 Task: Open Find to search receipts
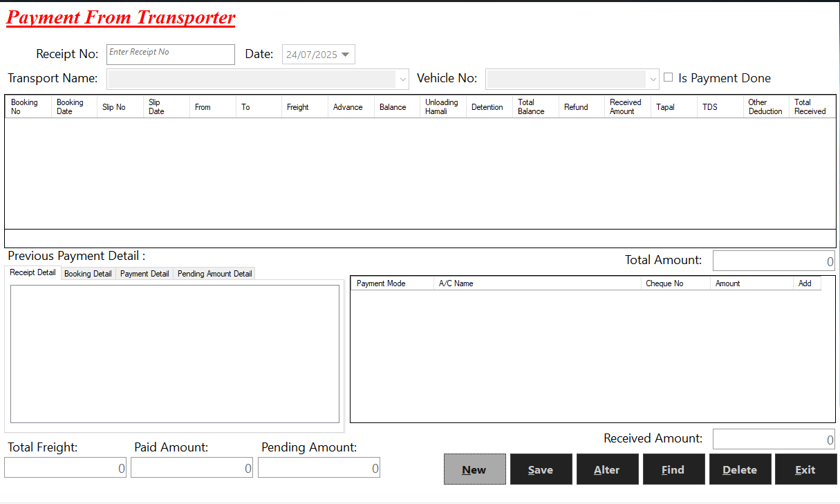click(x=673, y=469)
